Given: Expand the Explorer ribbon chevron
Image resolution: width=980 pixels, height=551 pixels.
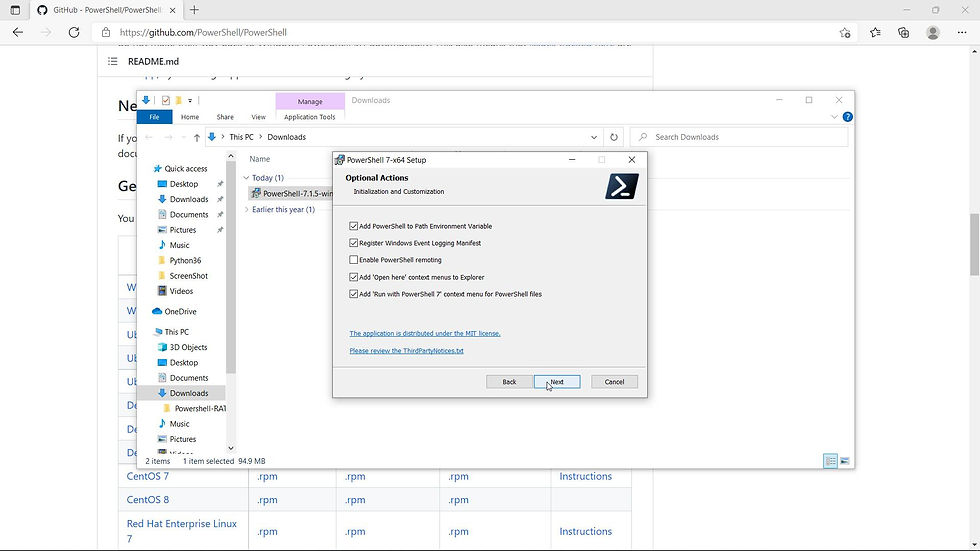Looking at the screenshot, I should click(834, 117).
